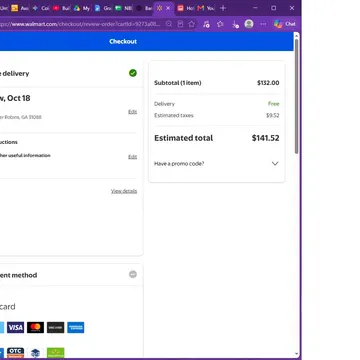Click the OTC card logo
The width and height of the screenshot is (360, 360).
pyautogui.click(x=16, y=353)
